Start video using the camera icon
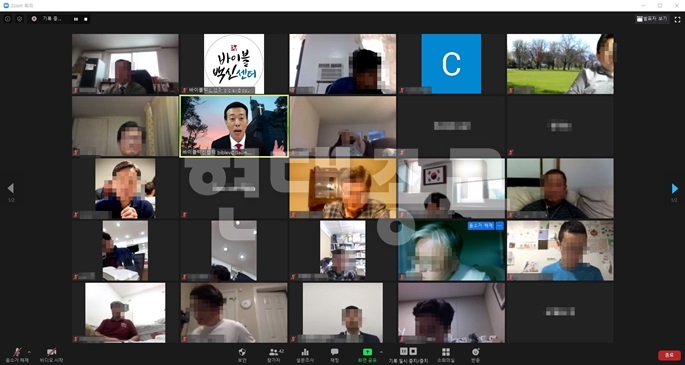 point(52,355)
